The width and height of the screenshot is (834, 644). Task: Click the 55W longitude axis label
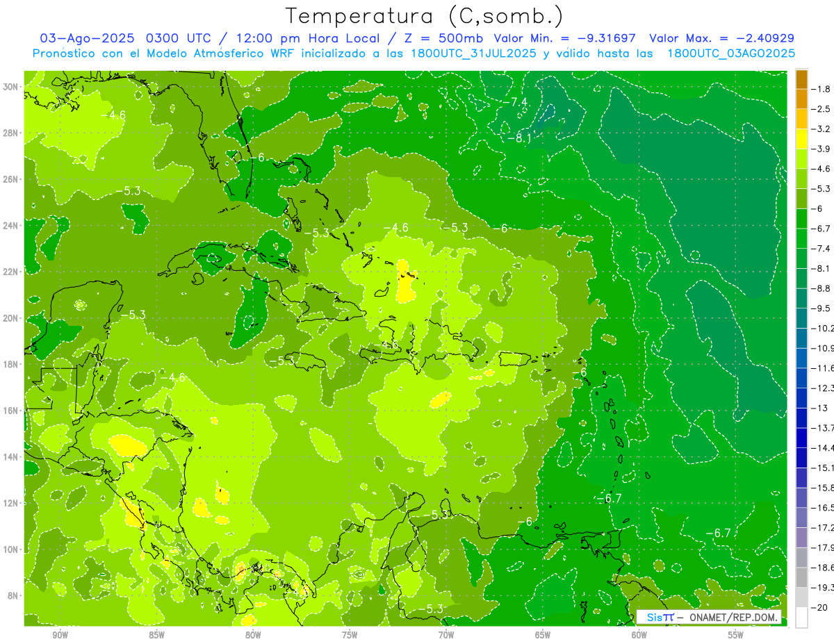coord(736,635)
